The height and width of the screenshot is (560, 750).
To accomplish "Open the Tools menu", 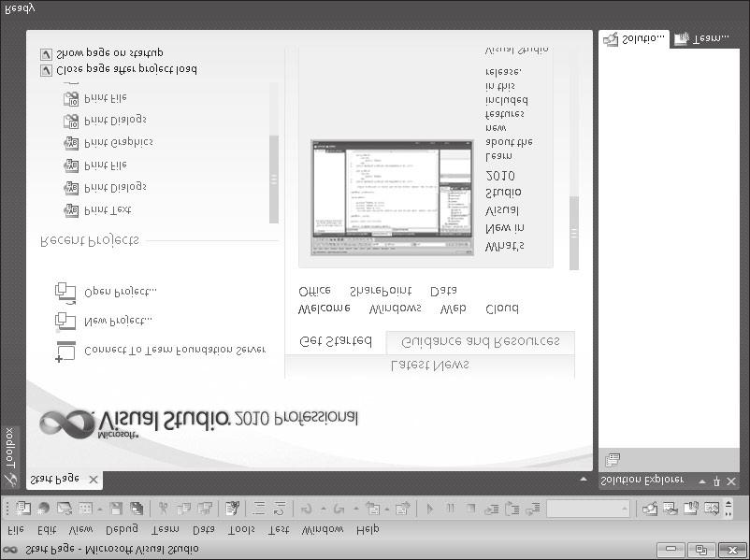I will click(241, 529).
